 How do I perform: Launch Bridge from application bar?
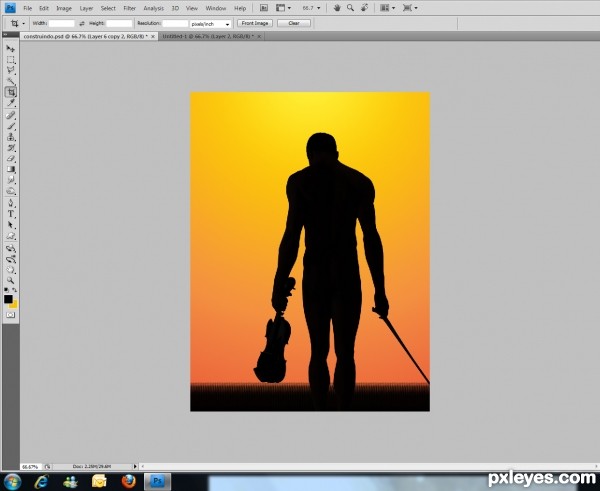point(264,8)
